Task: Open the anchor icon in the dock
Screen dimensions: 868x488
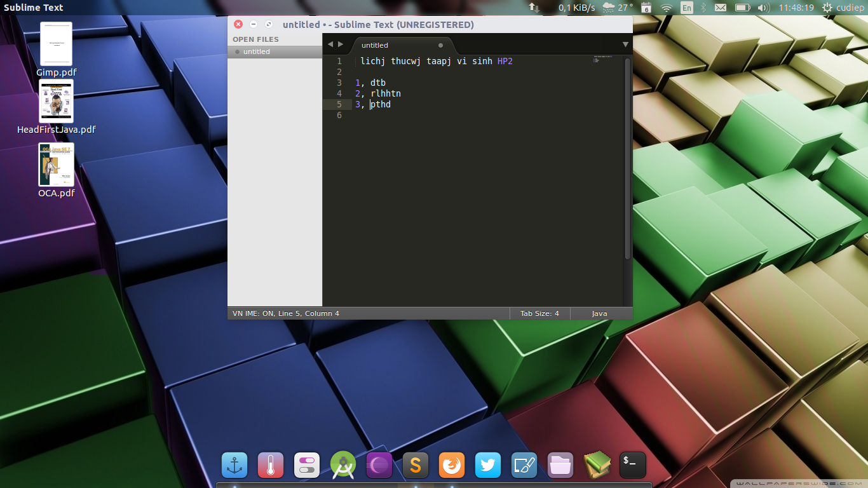Action: (234, 466)
